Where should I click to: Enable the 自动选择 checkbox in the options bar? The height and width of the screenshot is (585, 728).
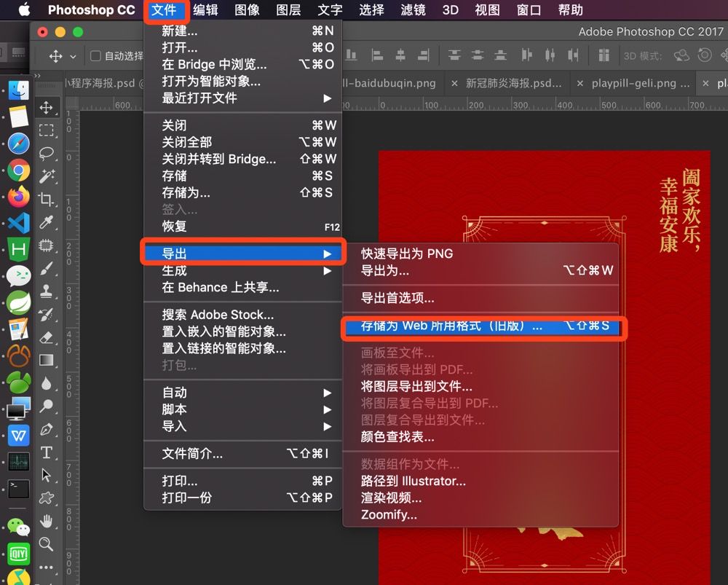pyautogui.click(x=95, y=56)
